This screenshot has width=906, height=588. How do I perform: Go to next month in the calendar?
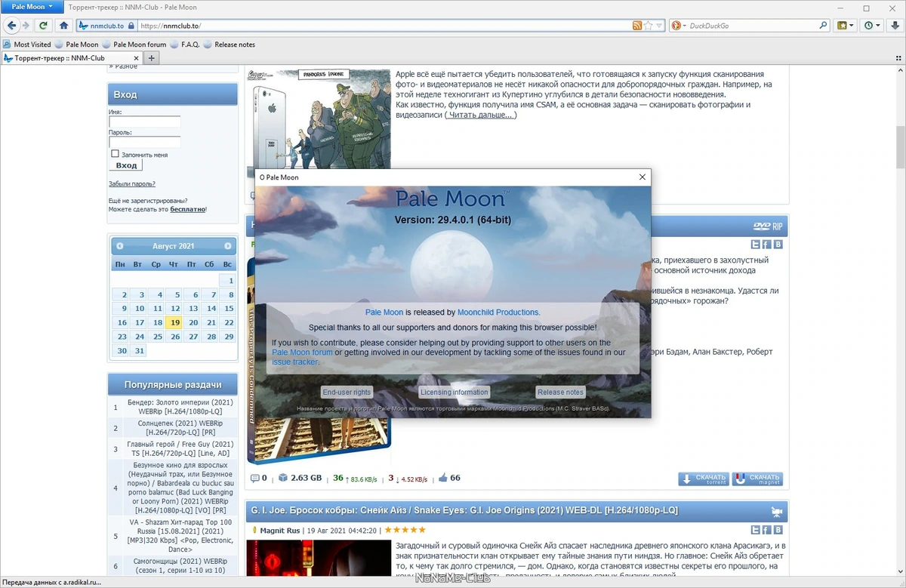(x=228, y=246)
